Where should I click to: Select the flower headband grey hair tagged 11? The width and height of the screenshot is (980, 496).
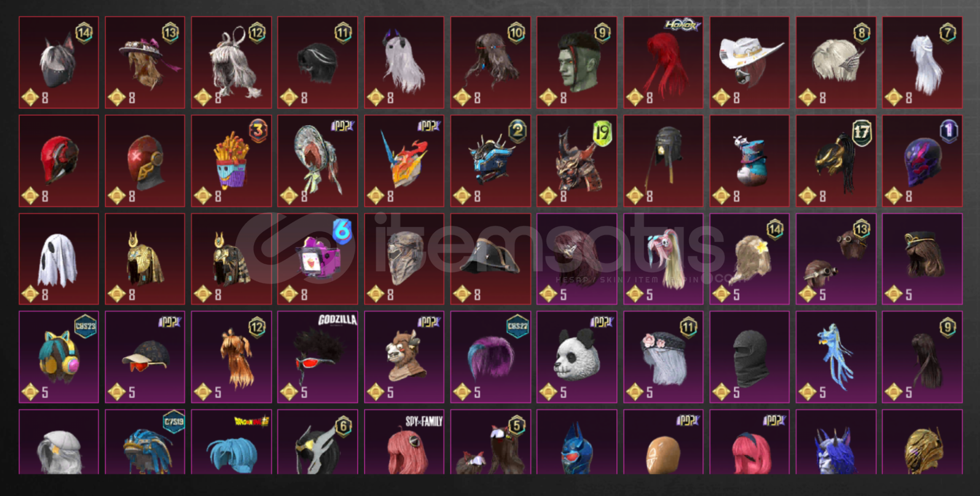point(663,357)
